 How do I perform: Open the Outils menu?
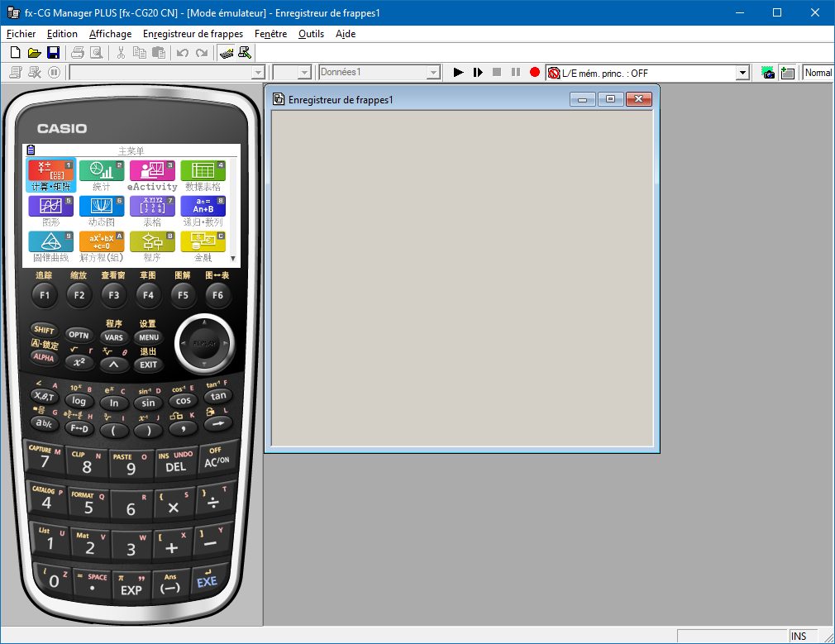[x=311, y=34]
